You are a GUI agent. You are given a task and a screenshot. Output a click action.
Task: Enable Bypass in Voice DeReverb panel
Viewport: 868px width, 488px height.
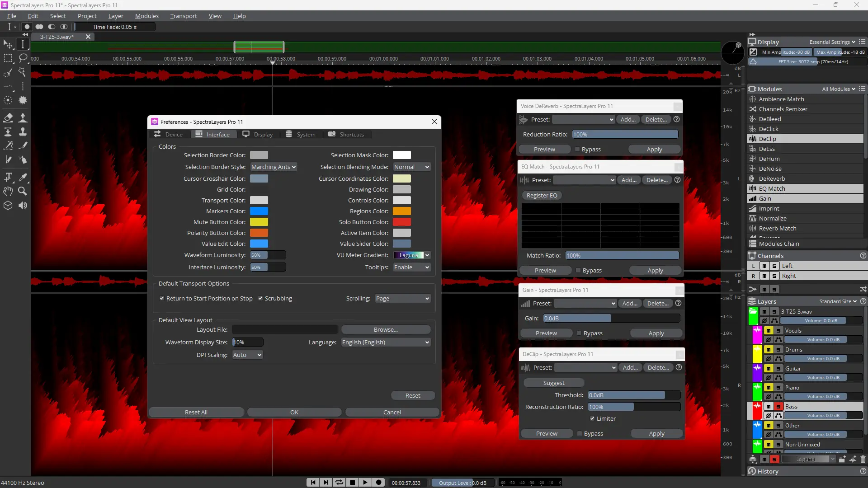coord(577,150)
